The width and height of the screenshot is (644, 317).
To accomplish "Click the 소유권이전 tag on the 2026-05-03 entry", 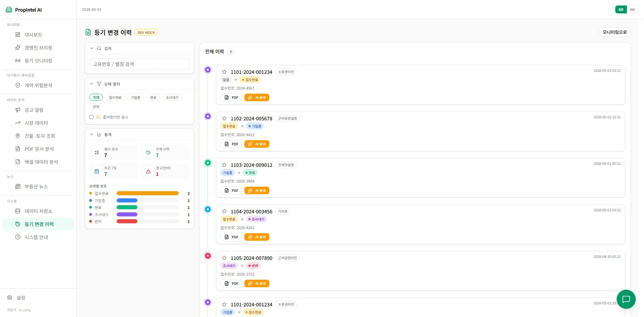I will (286, 72).
